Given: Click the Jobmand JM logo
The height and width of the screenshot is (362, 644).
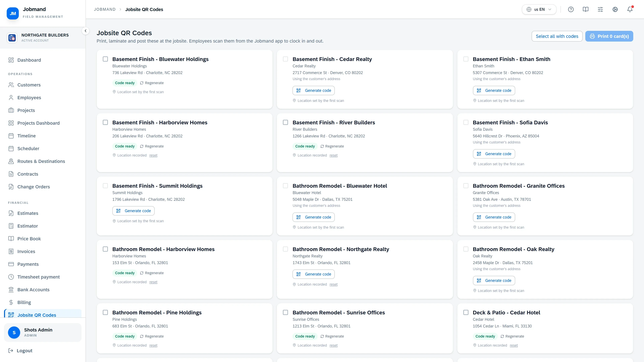Looking at the screenshot, I should tap(13, 13).
